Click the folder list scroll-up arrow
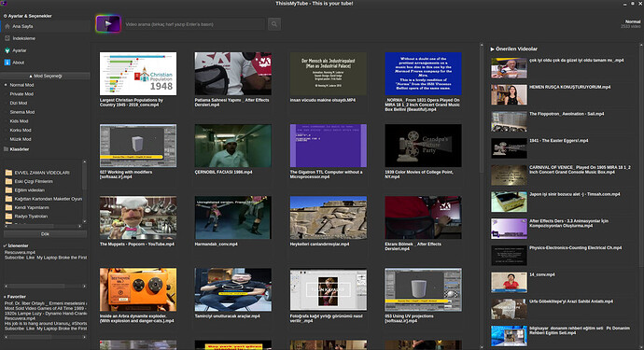644x350 pixels. click(x=85, y=161)
